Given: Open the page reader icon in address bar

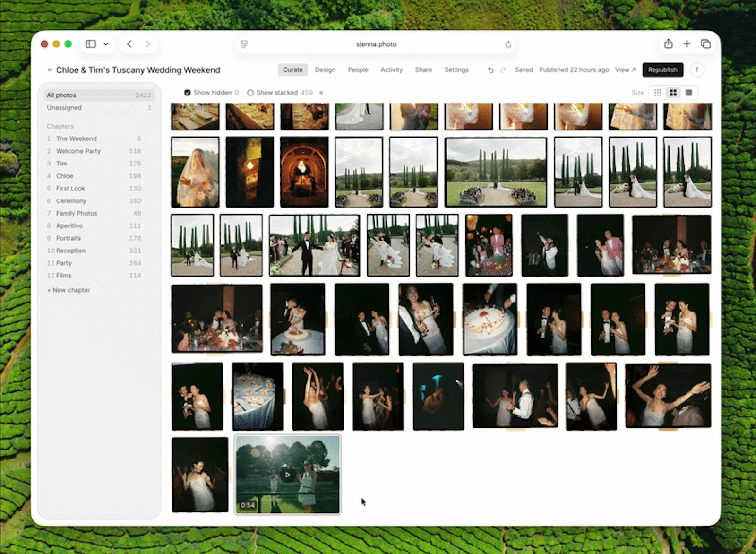Looking at the screenshot, I should coord(244,44).
